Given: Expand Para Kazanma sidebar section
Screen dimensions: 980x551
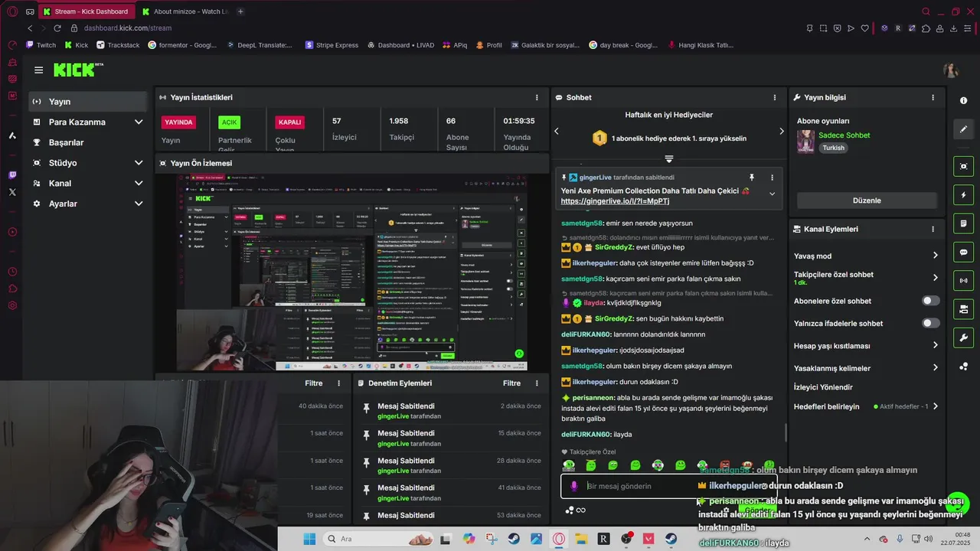Looking at the screenshot, I should point(139,122).
